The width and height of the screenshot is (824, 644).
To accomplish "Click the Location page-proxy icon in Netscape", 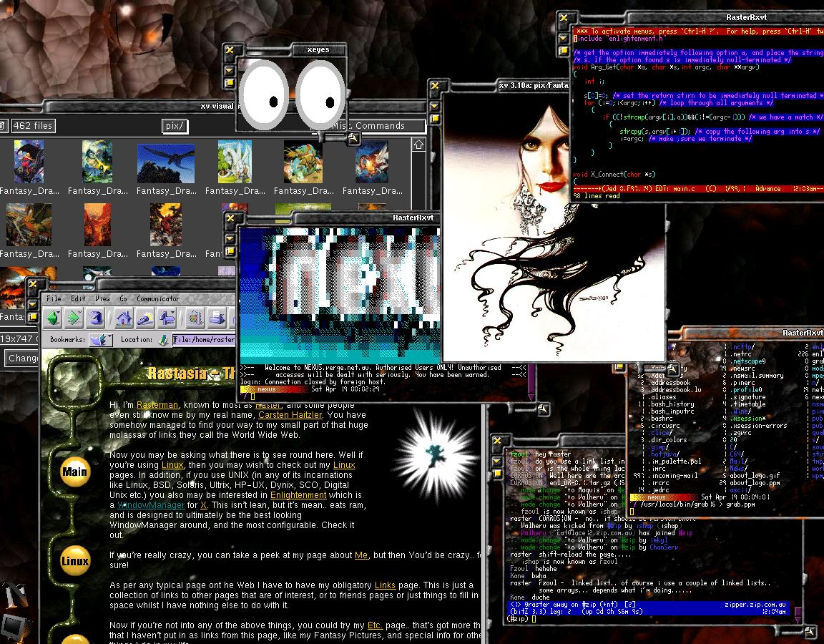I will [163, 340].
